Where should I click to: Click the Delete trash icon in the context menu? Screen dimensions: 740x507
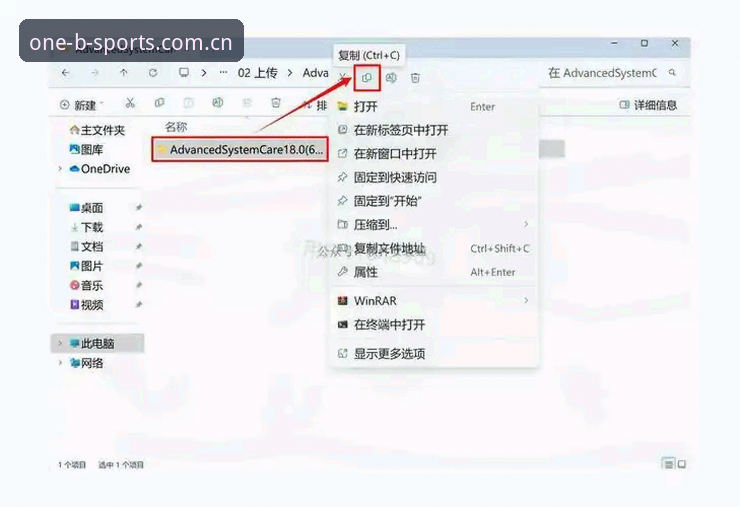(x=415, y=78)
